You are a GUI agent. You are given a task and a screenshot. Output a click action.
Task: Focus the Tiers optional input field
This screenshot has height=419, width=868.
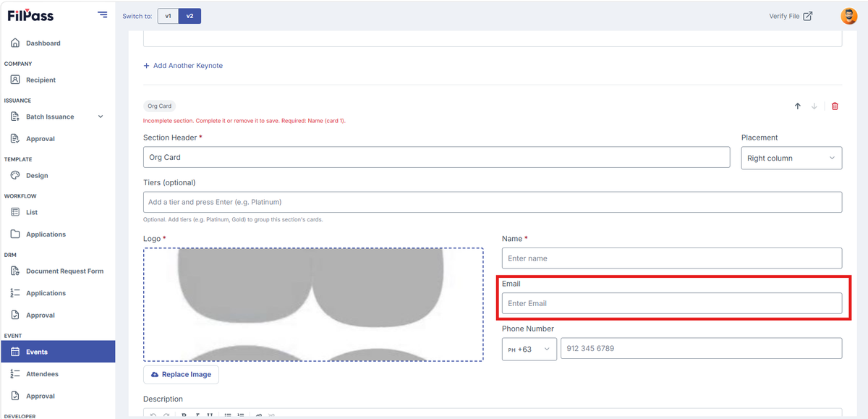[x=493, y=202]
